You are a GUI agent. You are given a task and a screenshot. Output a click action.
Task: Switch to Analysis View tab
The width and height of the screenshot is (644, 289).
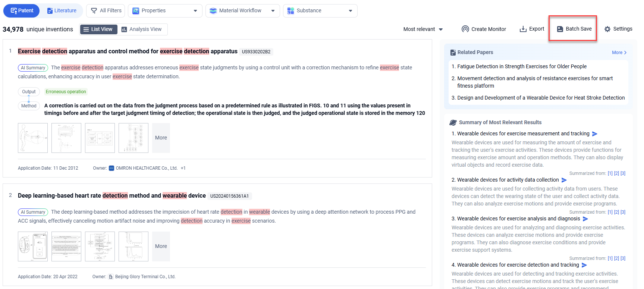coord(142,29)
